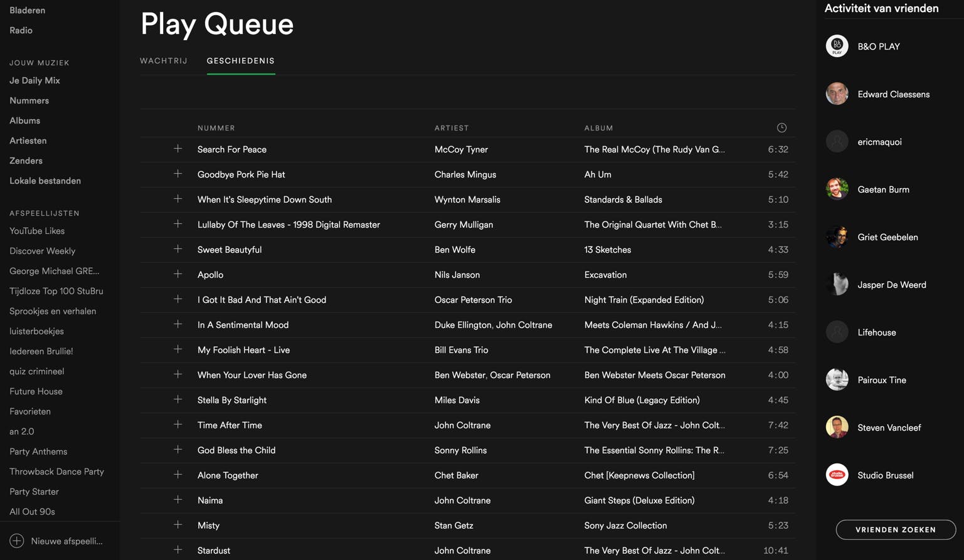This screenshot has height=560, width=964.
Task: Sort tracks by duration clock icon
Action: click(781, 128)
